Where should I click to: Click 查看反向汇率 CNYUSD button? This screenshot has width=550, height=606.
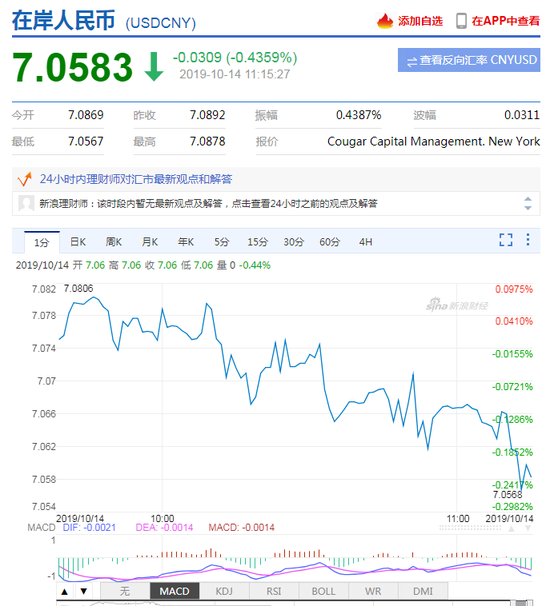click(x=469, y=60)
